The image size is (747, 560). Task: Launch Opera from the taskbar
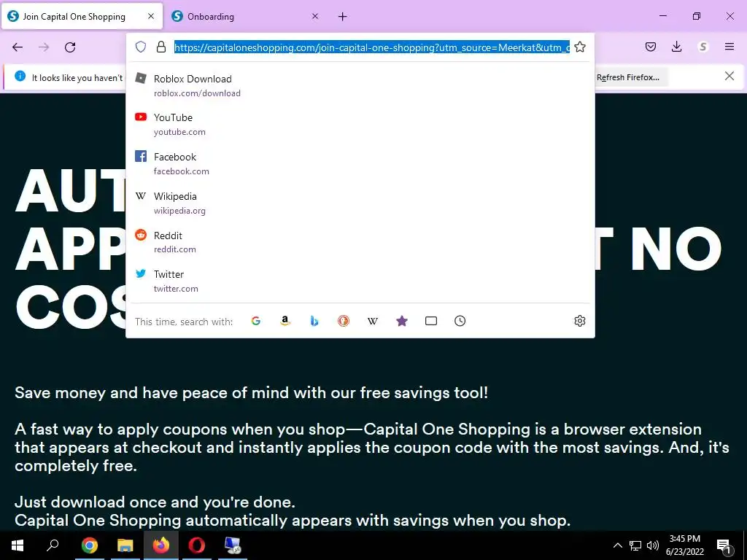[x=197, y=545]
